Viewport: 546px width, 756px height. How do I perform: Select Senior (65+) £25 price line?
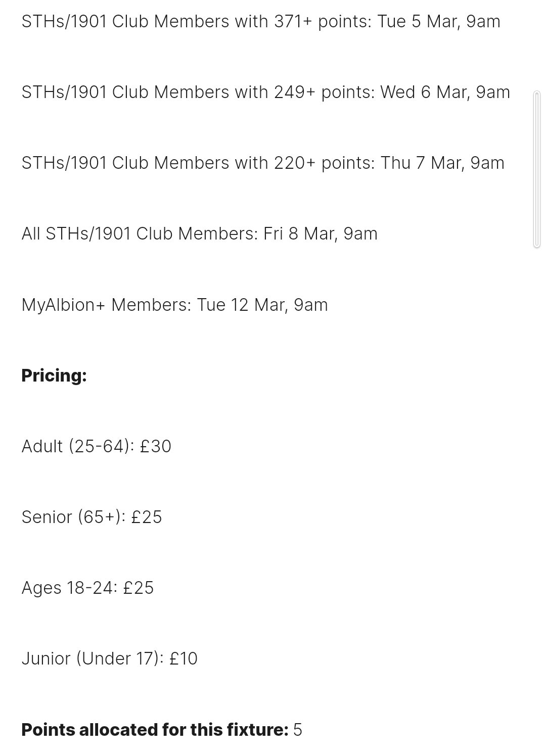tap(92, 517)
